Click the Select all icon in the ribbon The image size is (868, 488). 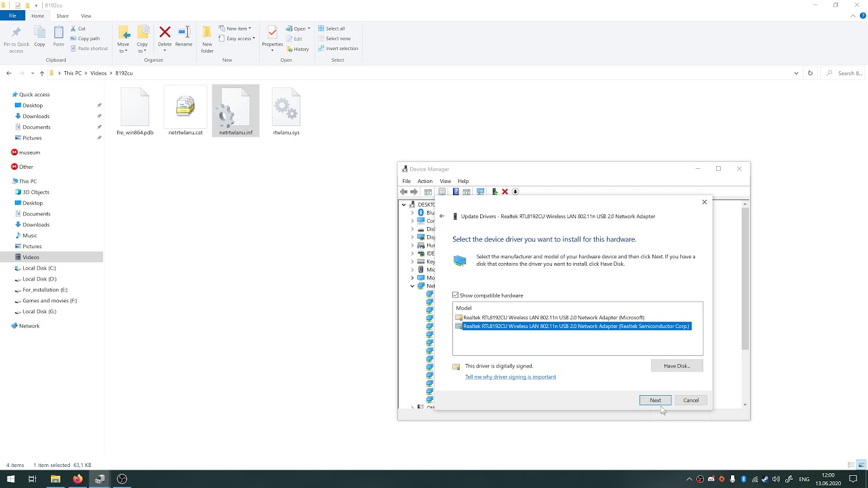321,28
